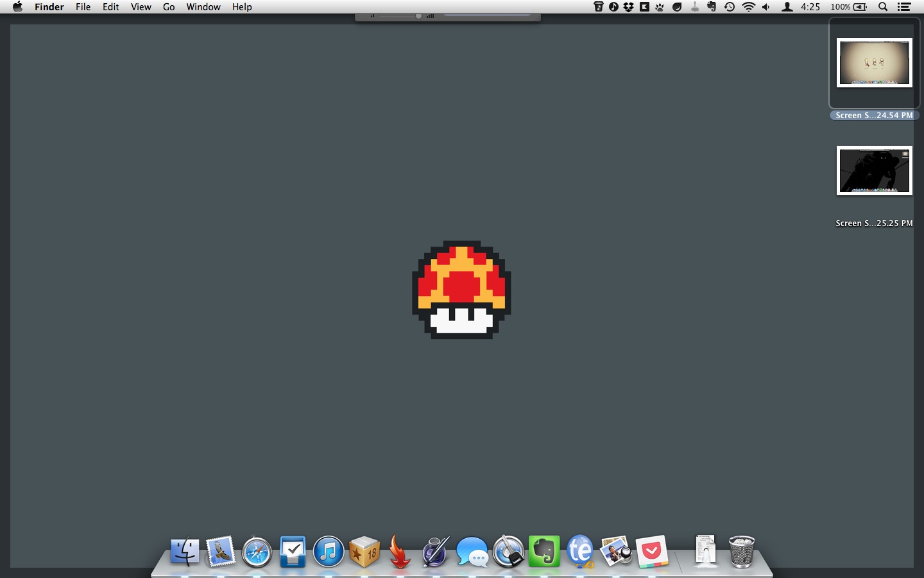Open Wi-Fi status menu
Image resolution: width=924 pixels, height=578 pixels.
pyautogui.click(x=748, y=7)
